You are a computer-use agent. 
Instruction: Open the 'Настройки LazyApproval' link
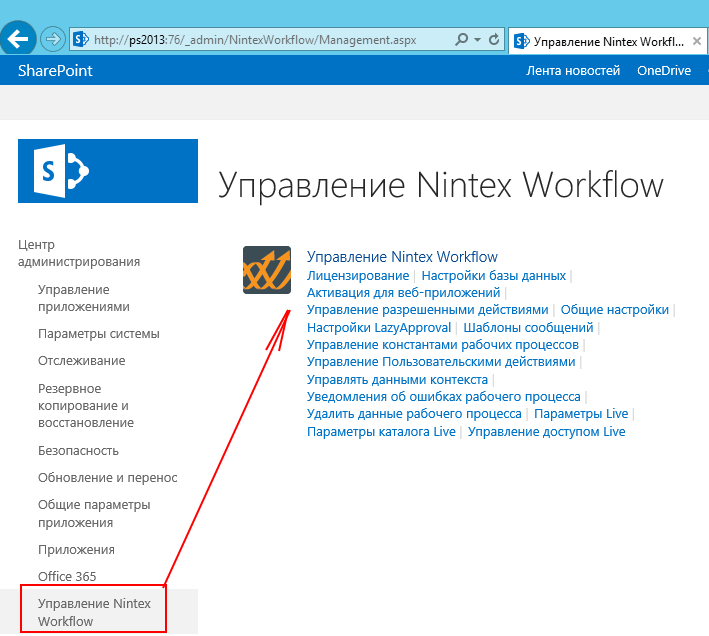[379, 328]
